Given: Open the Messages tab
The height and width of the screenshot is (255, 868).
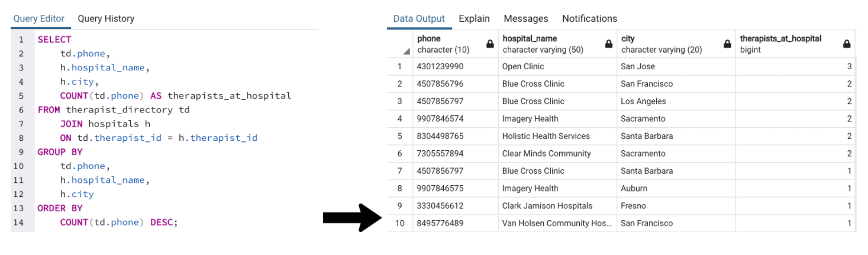Looking at the screenshot, I should tap(525, 19).
